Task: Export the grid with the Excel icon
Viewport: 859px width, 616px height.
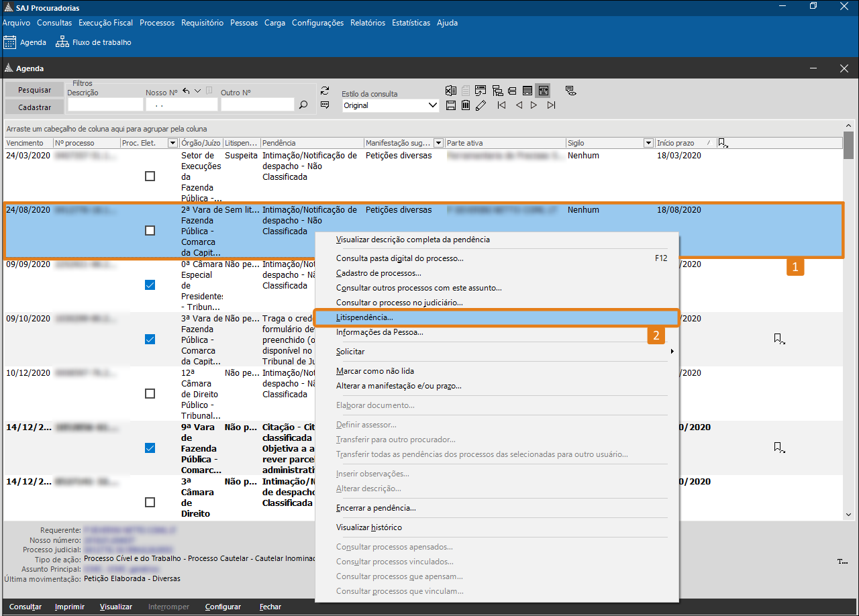Action: pos(451,91)
